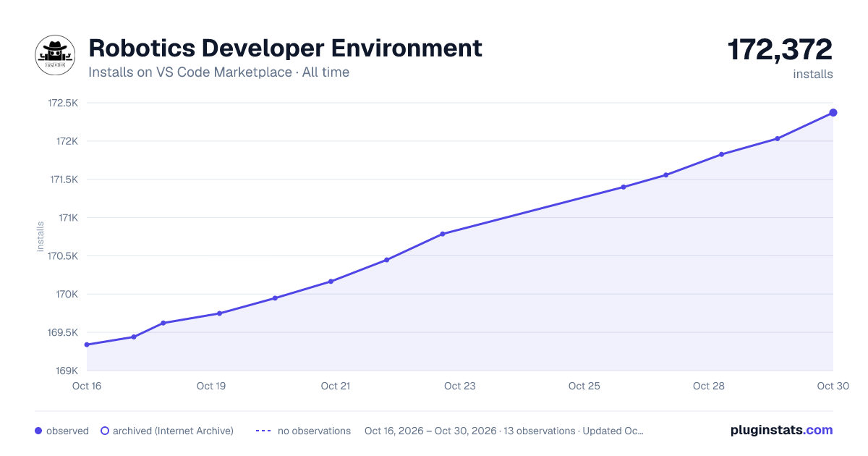Click the 'Installs on VS Code Marketplace · All time' subtitle

coord(218,72)
